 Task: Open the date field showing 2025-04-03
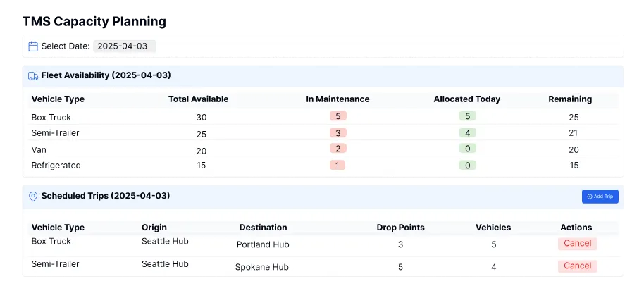click(x=124, y=46)
